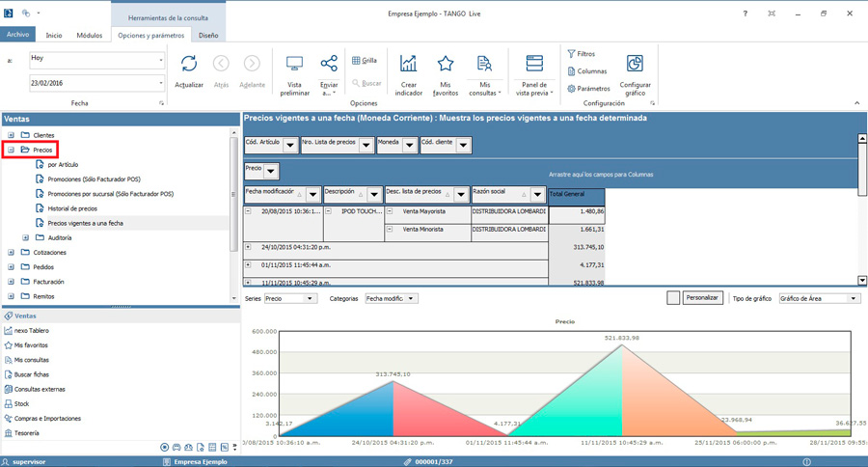Expand the 24/10/2015 04:31:20 p.m. row
This screenshot has width=868, height=467.
248,247
